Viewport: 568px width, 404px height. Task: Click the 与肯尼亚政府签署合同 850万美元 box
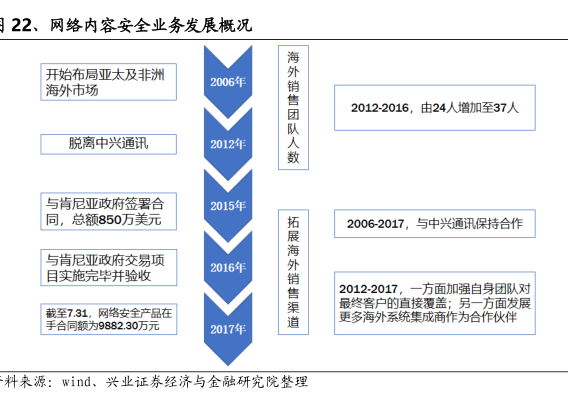109,212
